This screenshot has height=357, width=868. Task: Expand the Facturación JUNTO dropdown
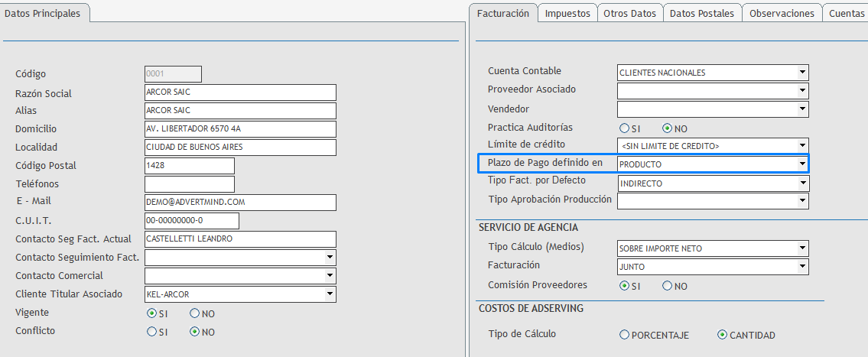point(801,267)
